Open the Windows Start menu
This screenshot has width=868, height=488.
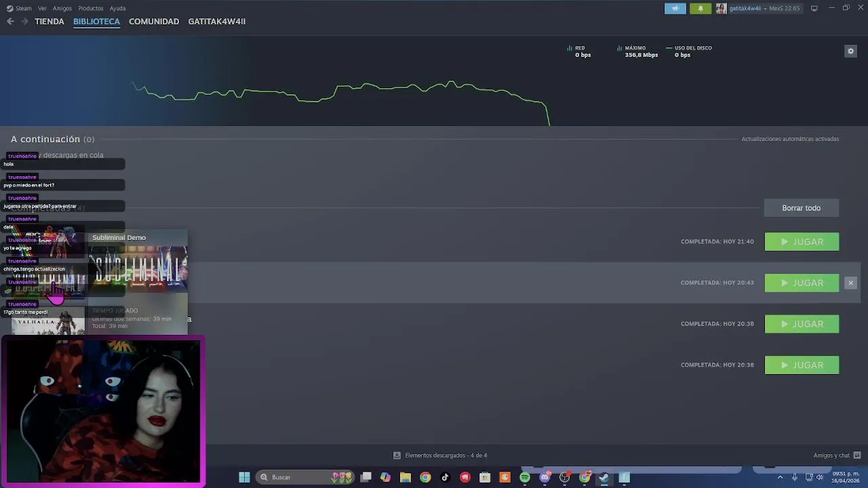244,477
